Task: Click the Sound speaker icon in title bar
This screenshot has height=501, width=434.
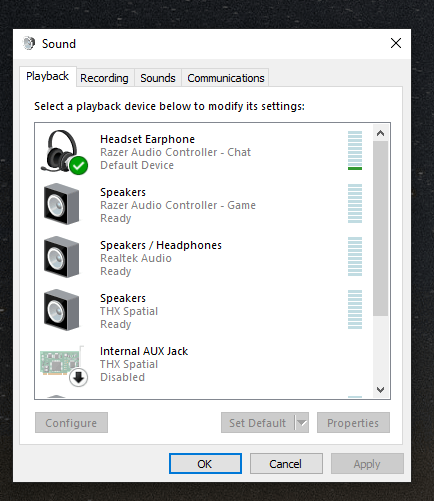Action: point(29,43)
